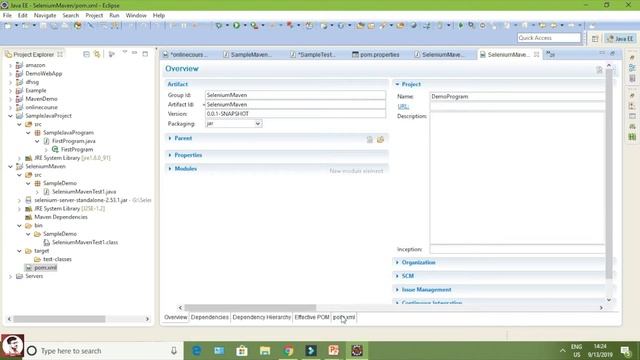This screenshot has width=640, height=360.
Task: Select selenium-server-standalone jar entry
Action: point(81,200)
